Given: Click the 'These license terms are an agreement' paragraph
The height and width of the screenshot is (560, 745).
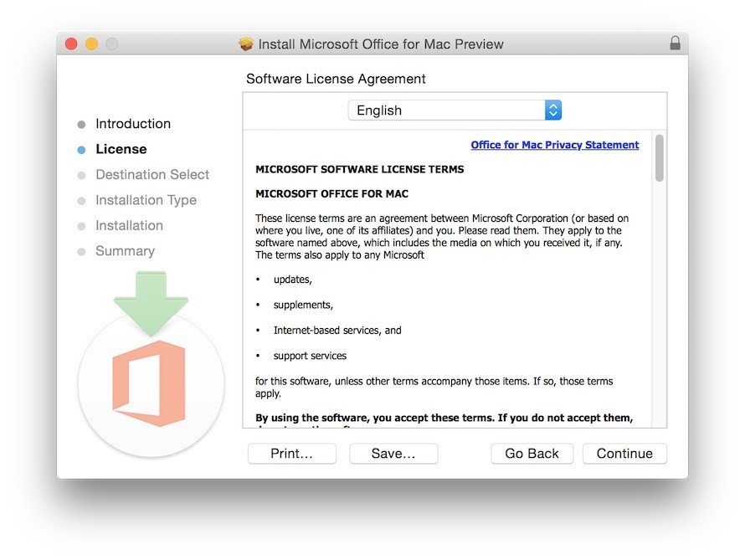Looking at the screenshot, I should [x=442, y=237].
